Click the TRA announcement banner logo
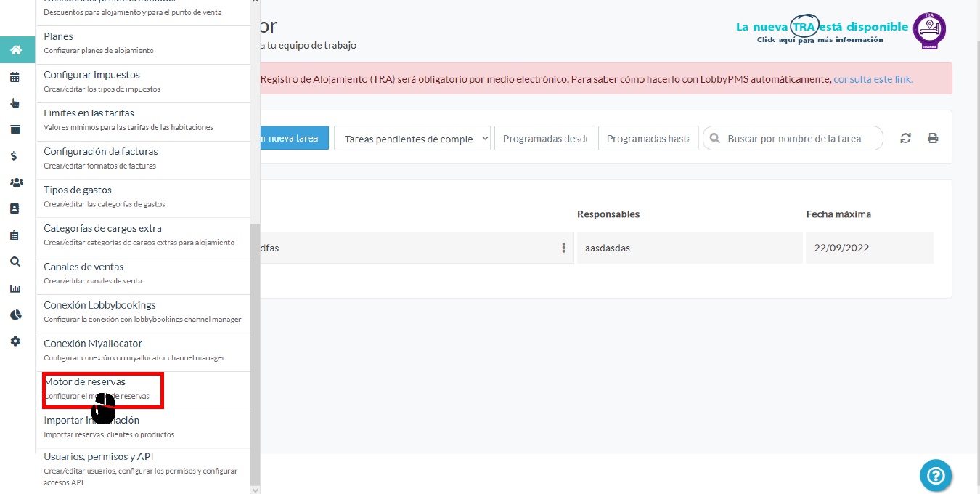The width and height of the screenshot is (980, 494). coord(929,31)
